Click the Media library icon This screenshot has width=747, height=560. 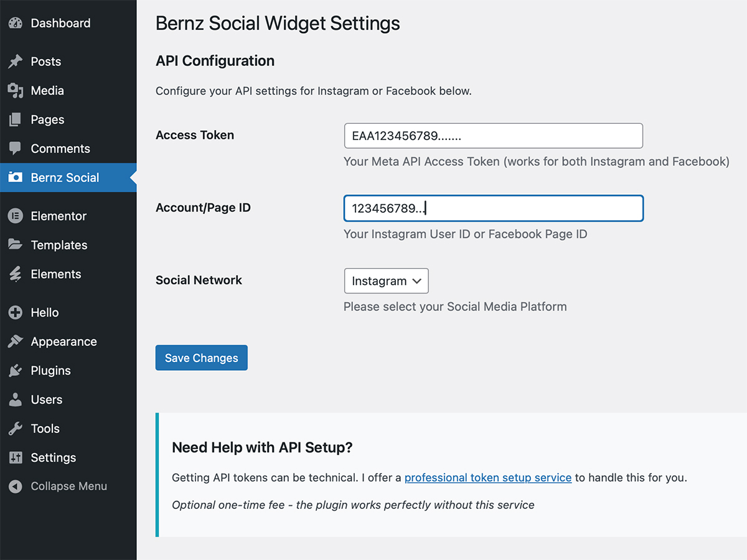pos(16,91)
